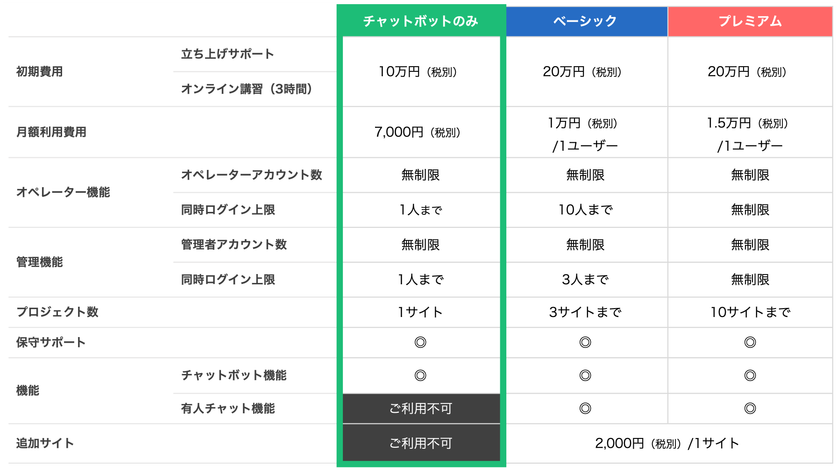Select the ベーシック plan header
Screen dimensions: 840x475
587,21
